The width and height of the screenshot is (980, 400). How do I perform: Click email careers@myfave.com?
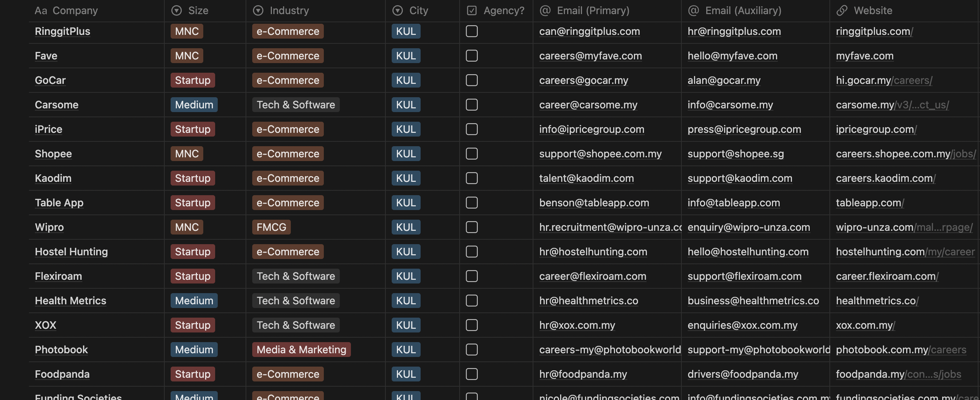pyautogui.click(x=591, y=56)
